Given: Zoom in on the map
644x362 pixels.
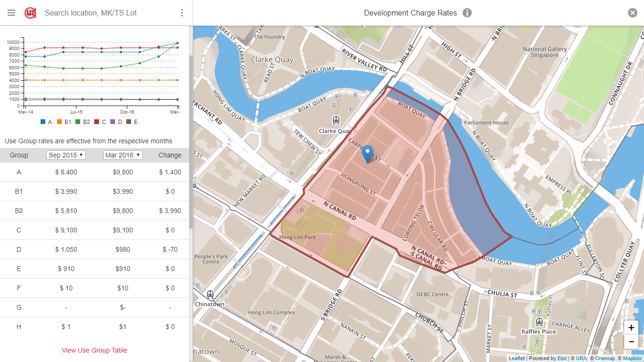Looking at the screenshot, I should coord(631,328).
